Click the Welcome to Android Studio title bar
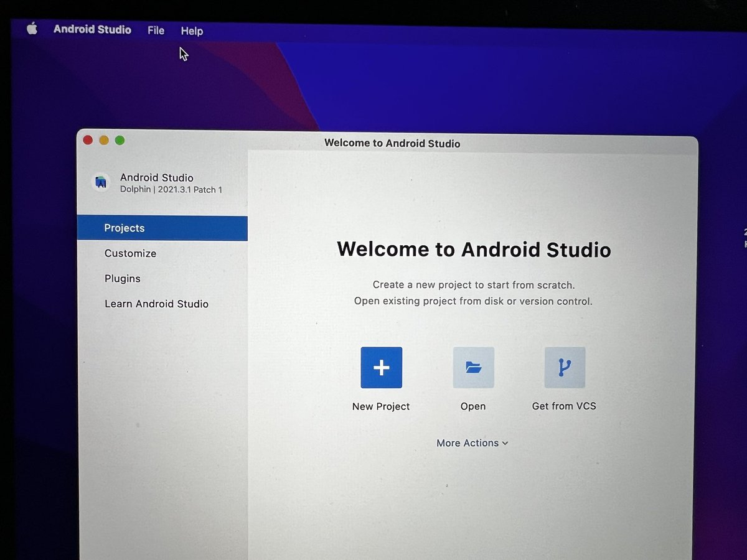747x560 pixels. (392, 143)
